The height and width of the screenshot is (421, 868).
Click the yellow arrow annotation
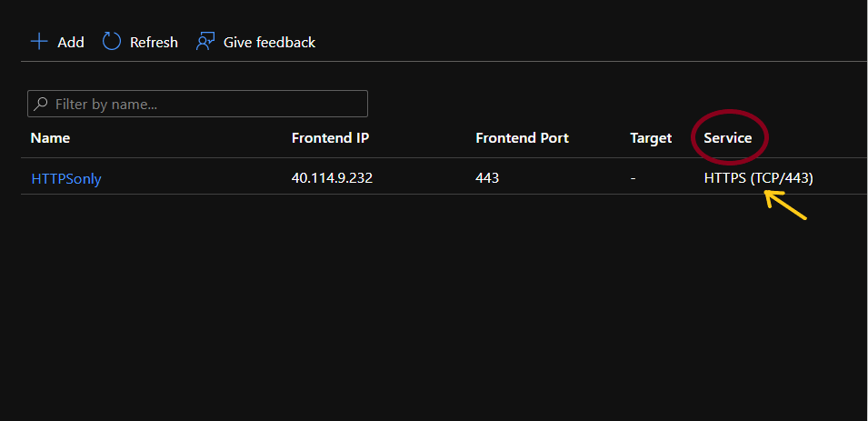[785, 208]
